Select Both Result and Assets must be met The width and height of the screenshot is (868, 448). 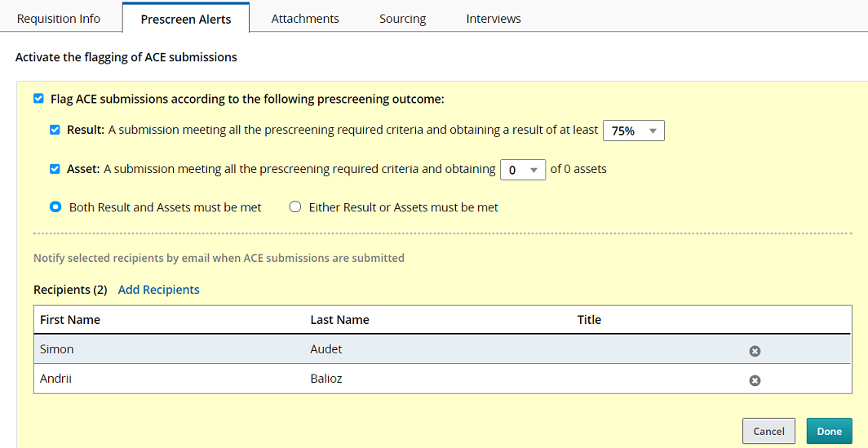(x=55, y=207)
